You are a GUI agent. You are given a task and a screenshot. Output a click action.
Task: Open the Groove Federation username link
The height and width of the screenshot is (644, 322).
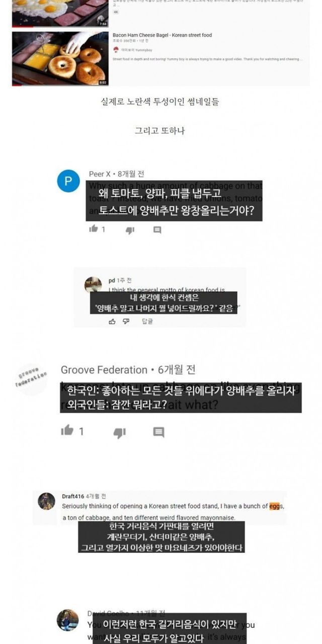[104, 370]
